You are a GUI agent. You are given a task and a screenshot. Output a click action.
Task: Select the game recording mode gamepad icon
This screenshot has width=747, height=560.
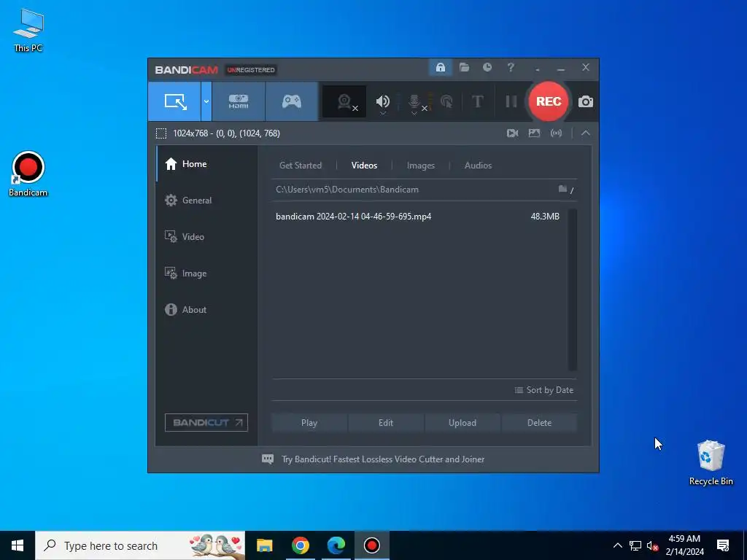(x=292, y=101)
